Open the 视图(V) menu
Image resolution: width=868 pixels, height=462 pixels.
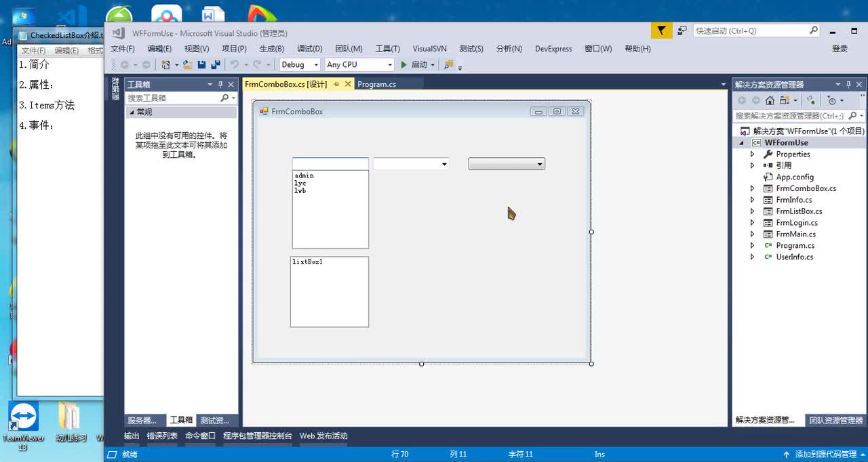(197, 49)
